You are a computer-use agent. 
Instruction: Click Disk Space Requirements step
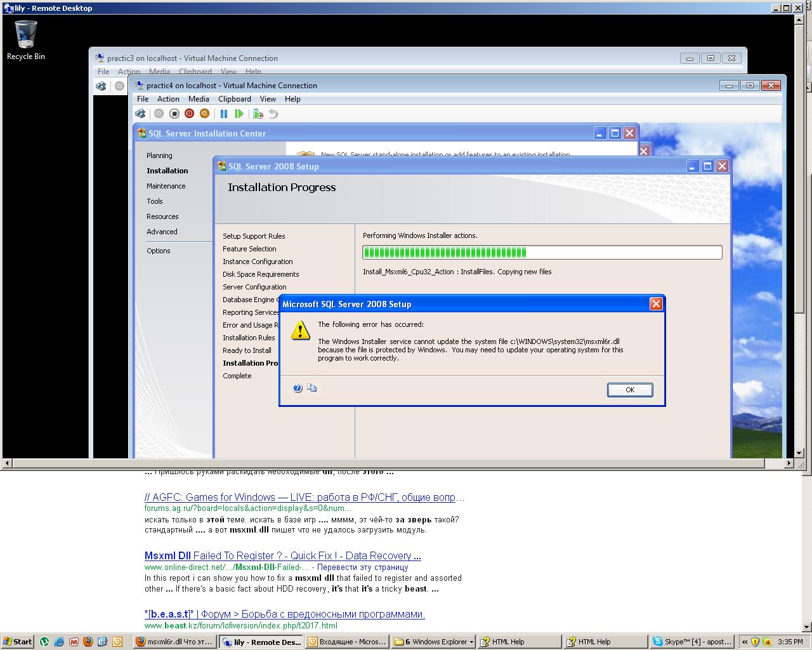pos(261,274)
